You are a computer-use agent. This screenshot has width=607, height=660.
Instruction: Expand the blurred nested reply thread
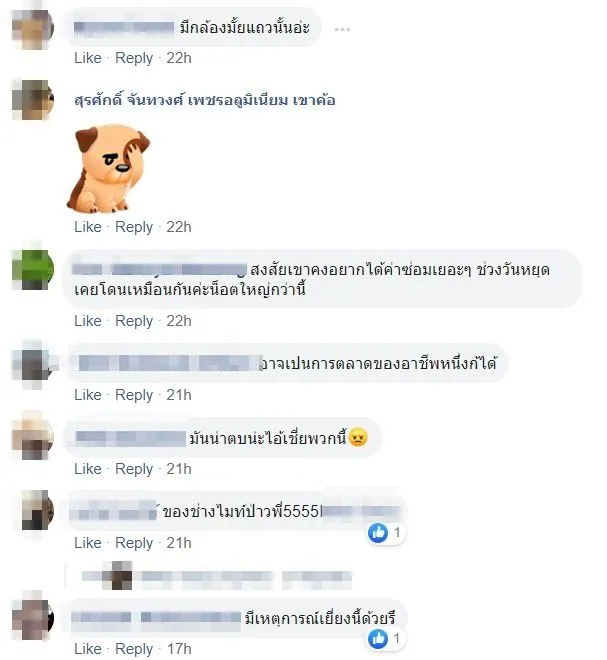[x=217, y=576]
